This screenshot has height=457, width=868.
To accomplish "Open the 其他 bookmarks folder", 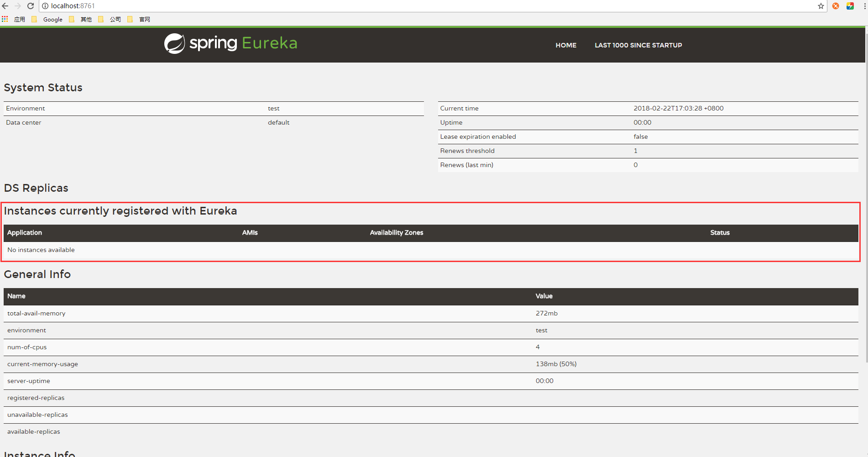I will [x=81, y=19].
